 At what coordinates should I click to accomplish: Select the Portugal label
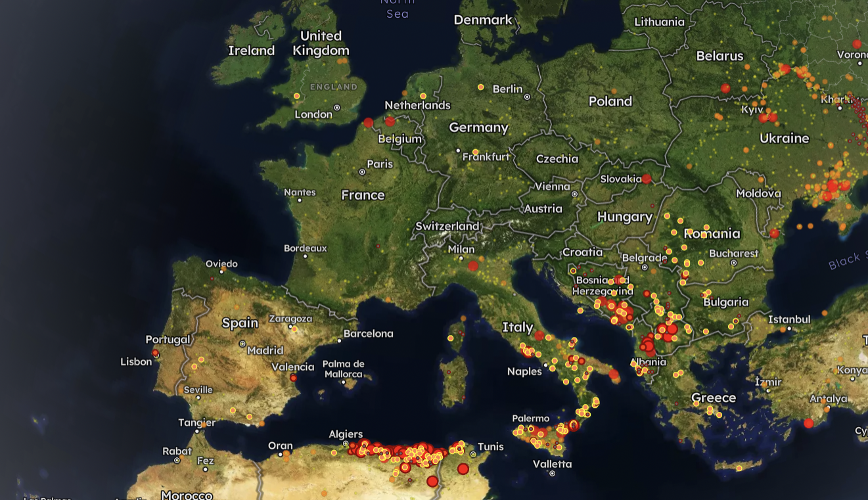pos(168,340)
